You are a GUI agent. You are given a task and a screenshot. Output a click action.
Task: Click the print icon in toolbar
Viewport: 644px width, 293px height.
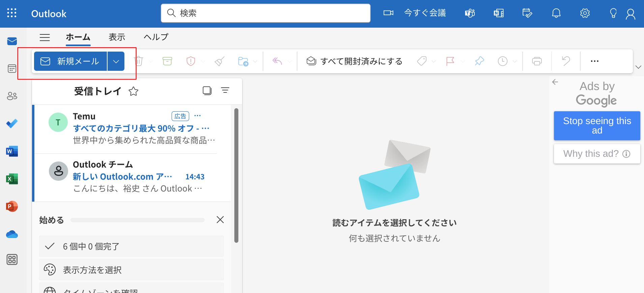[537, 61]
